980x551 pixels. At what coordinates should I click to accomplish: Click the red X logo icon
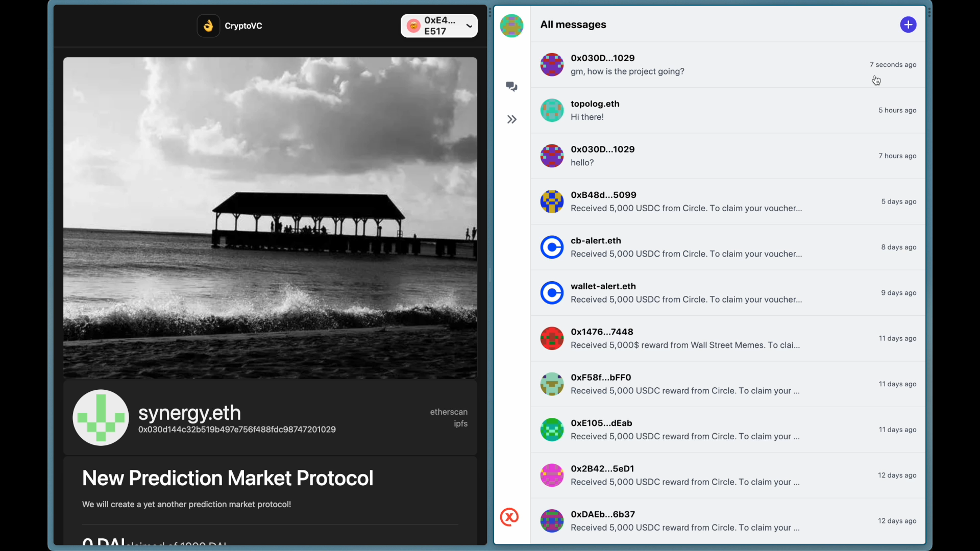point(509,517)
